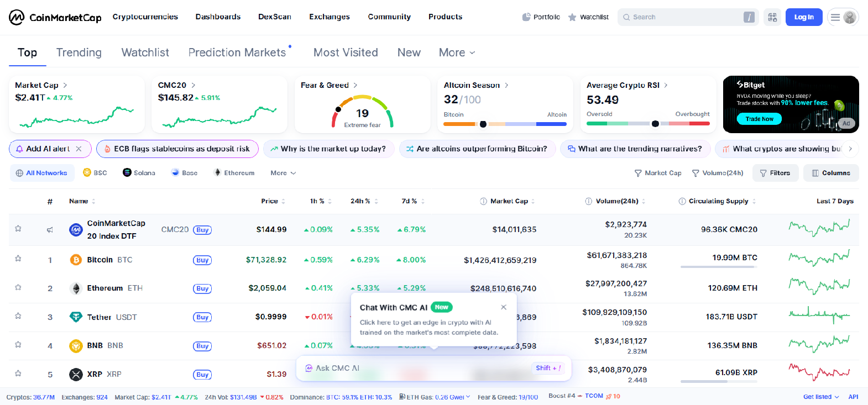Select All Networks filter

coord(41,173)
